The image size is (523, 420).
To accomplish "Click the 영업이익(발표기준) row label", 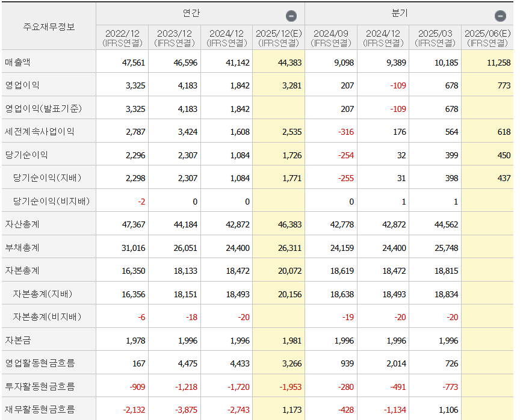I will [x=43, y=108].
